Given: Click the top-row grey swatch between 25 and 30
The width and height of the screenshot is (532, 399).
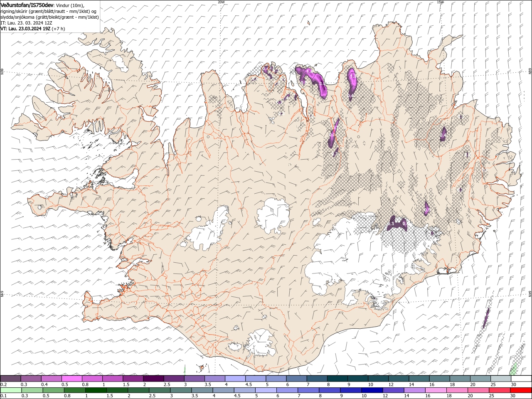Looking at the screenshot, I should [x=501, y=379].
